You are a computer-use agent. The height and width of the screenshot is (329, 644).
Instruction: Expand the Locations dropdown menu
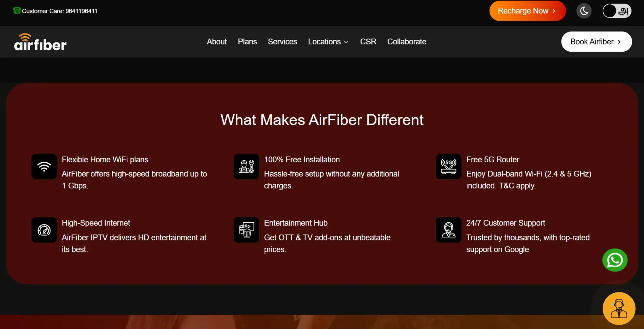pyautogui.click(x=328, y=42)
